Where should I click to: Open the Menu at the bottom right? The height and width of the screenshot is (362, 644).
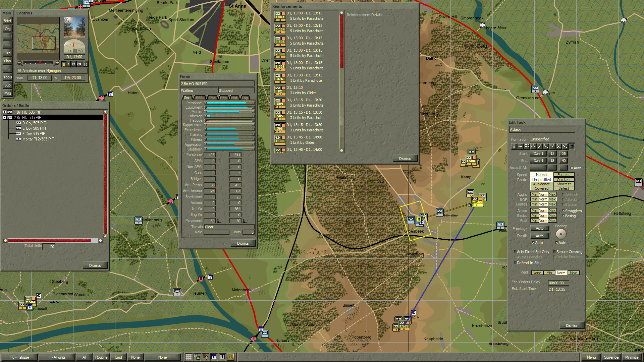coord(591,357)
